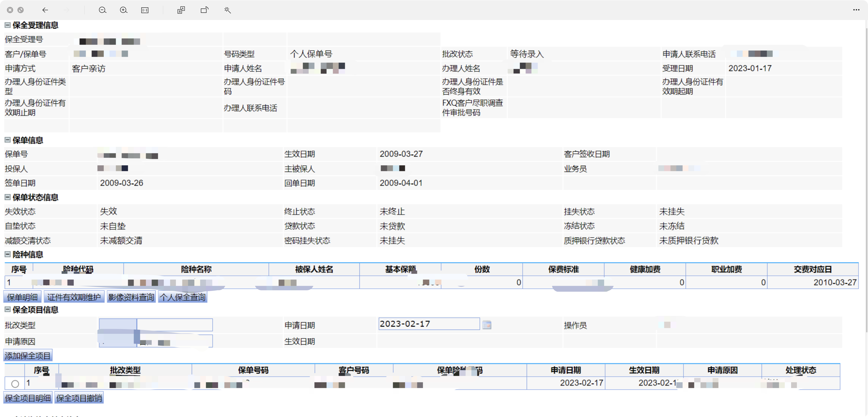Click the 保单号码 column header in the bottom table
The width and height of the screenshot is (868, 417).
click(253, 370)
